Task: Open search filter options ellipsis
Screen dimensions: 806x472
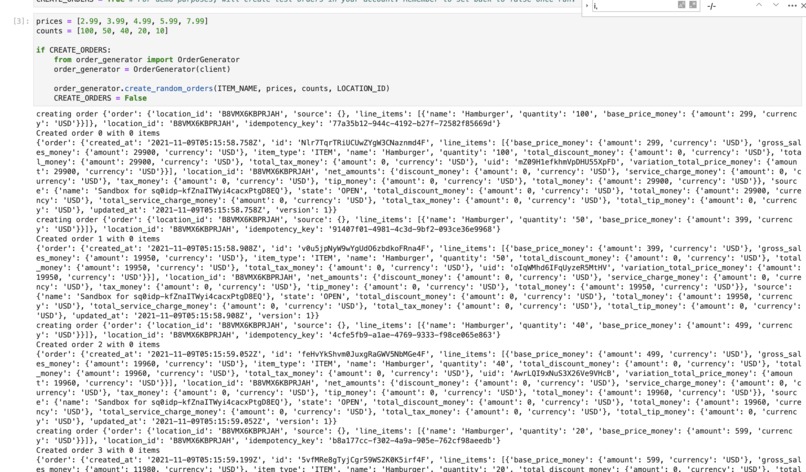Action: [x=792, y=6]
